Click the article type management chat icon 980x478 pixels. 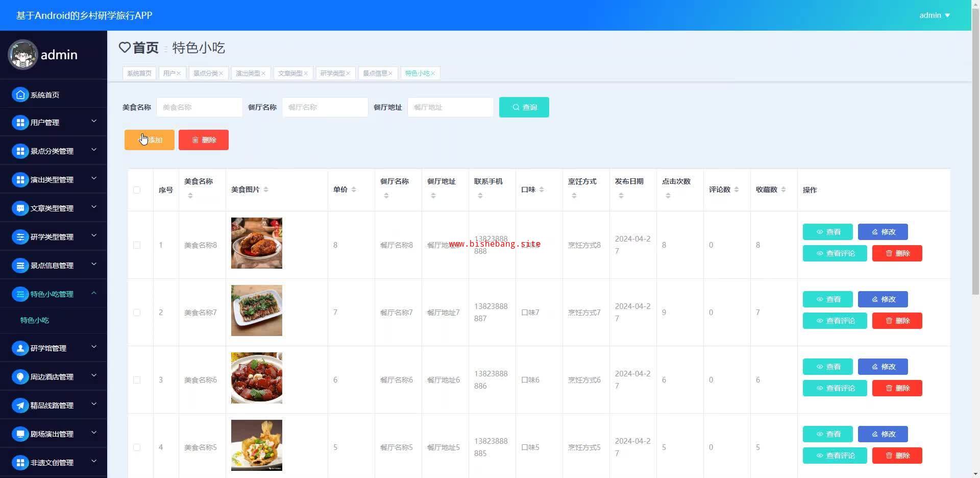[x=20, y=208]
